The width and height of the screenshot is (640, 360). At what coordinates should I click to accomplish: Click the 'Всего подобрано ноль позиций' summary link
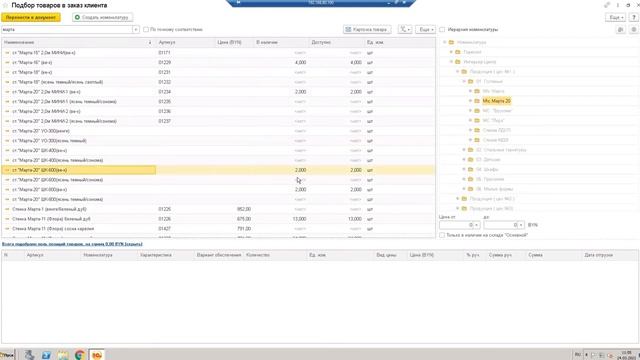tap(72, 244)
